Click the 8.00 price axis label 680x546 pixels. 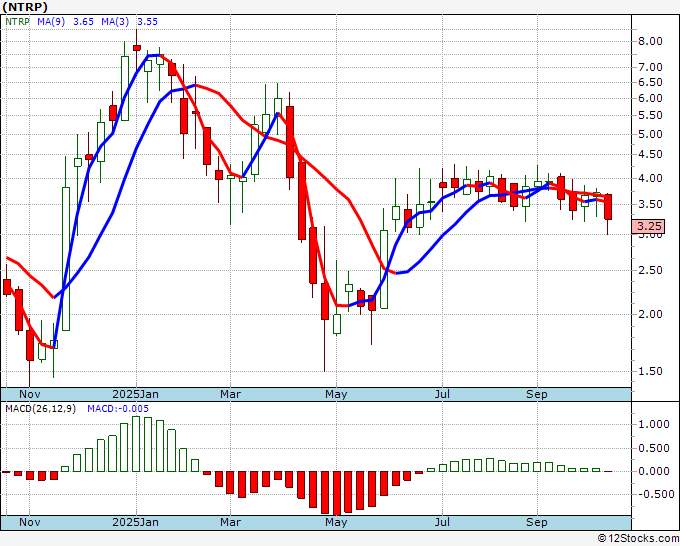tap(649, 41)
